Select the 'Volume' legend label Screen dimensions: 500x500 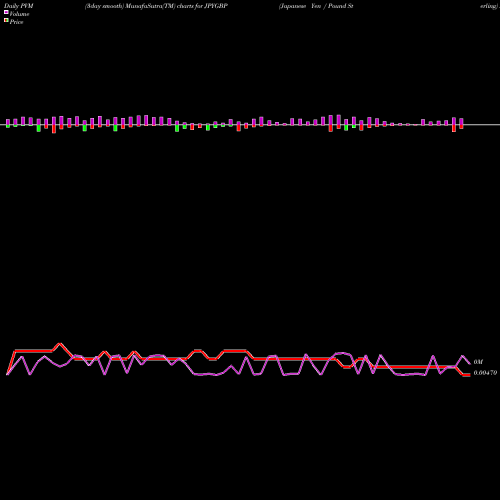pyautogui.click(x=19, y=14)
